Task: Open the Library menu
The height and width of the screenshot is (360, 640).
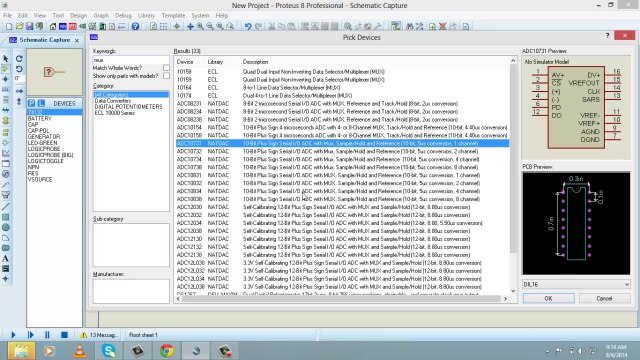Action: [146, 16]
